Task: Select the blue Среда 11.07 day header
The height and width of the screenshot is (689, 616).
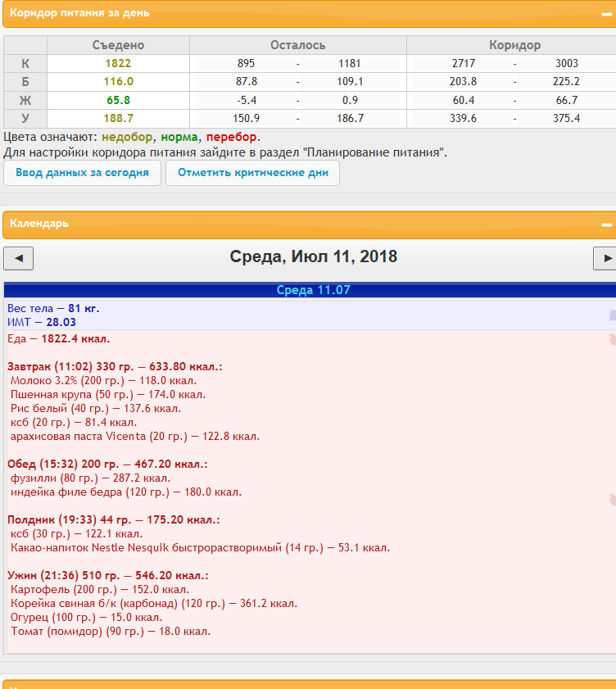Action: coord(313,290)
